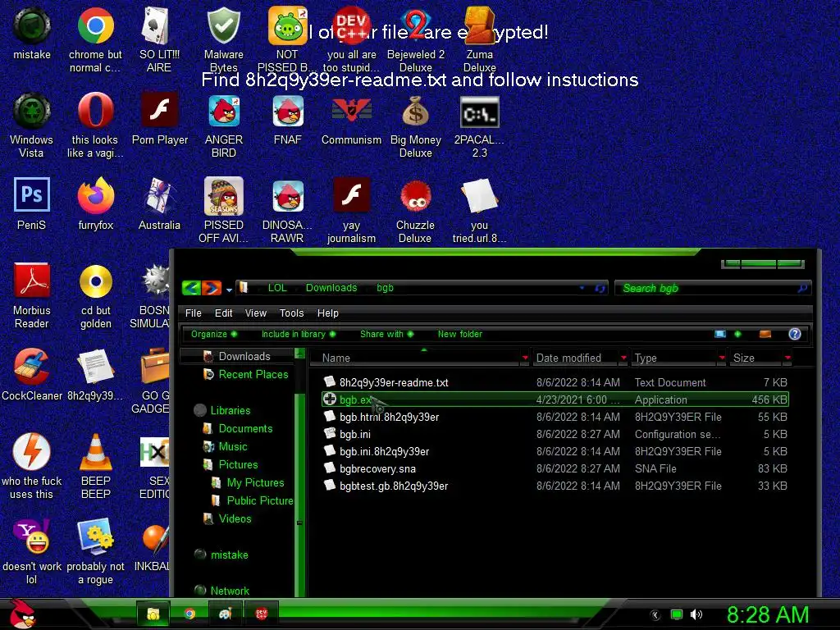840x630 pixels.
Task: Select Recent Places in navigation pane
Action: pyautogui.click(x=253, y=374)
